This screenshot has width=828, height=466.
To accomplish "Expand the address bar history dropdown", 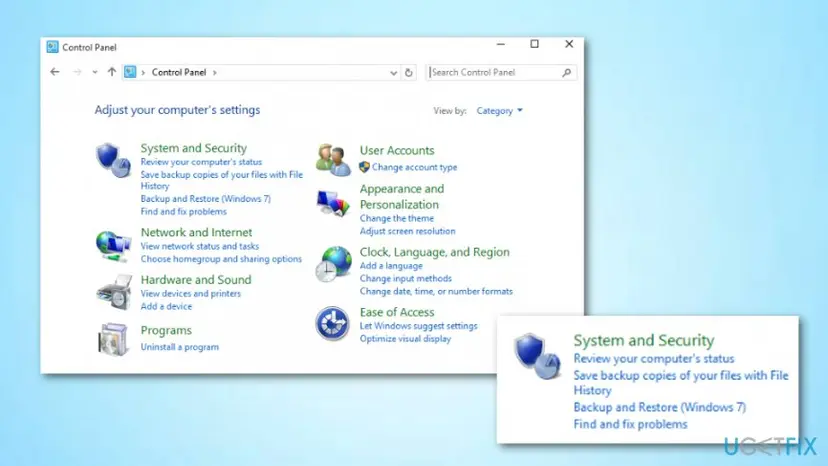I will [393, 73].
